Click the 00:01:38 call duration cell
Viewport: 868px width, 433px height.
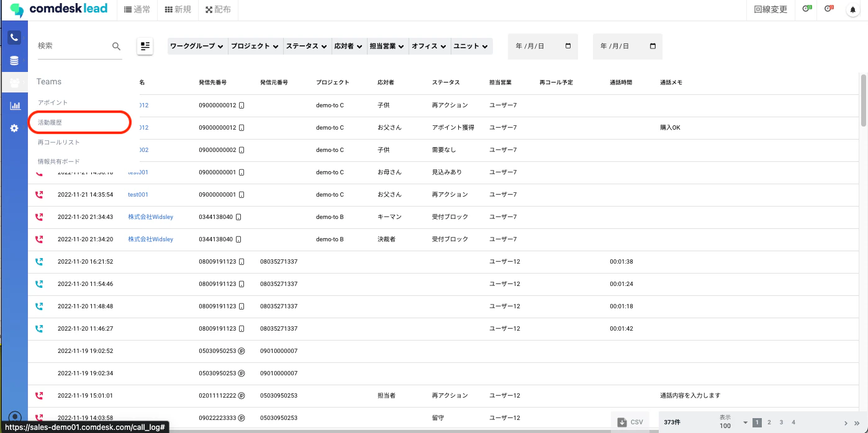(x=622, y=261)
